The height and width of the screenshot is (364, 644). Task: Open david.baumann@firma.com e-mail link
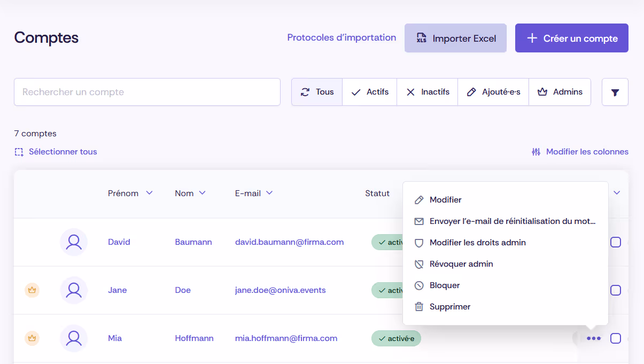point(289,242)
